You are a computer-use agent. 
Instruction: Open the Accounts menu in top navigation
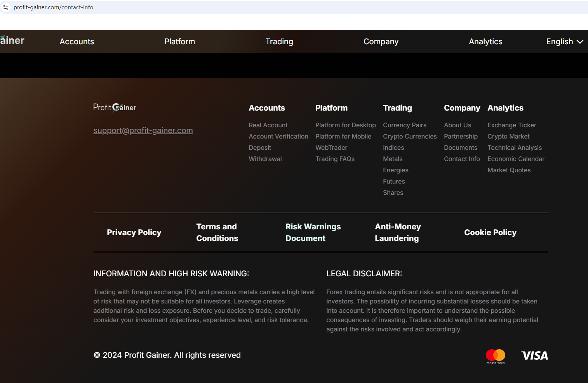(x=77, y=42)
